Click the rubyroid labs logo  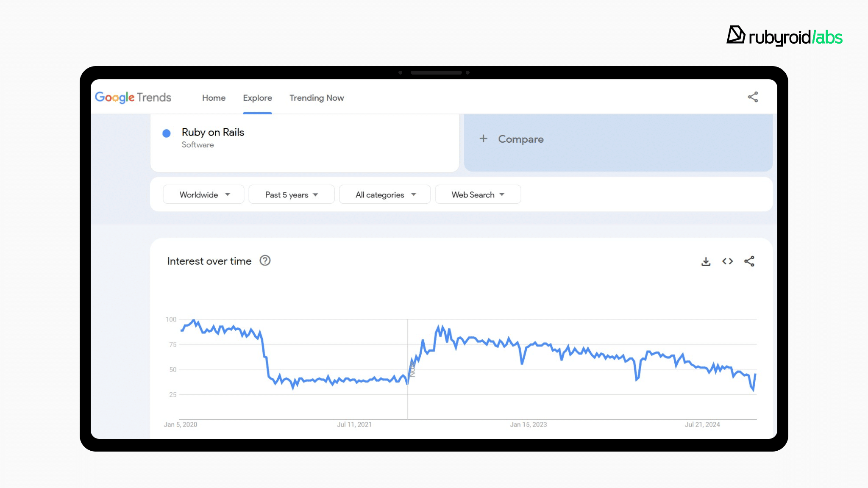point(785,36)
